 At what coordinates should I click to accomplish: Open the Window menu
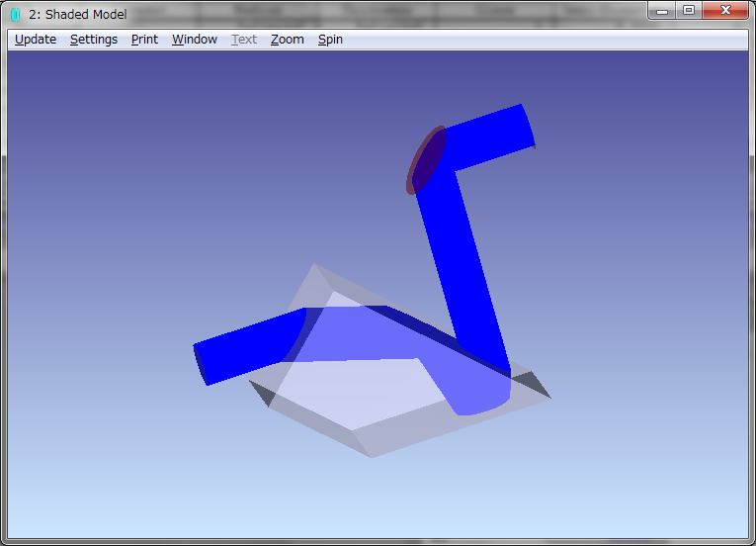coord(195,40)
